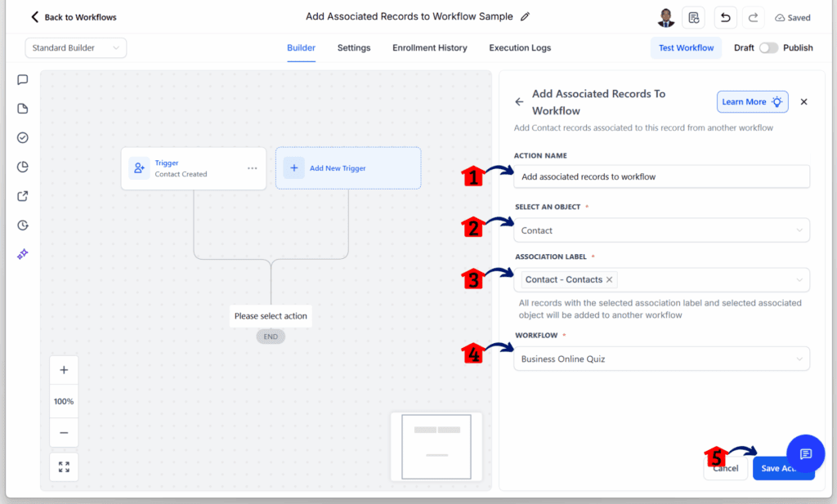The image size is (837, 504).
Task: Click the sticky note icon in sidebar
Action: pos(23,109)
